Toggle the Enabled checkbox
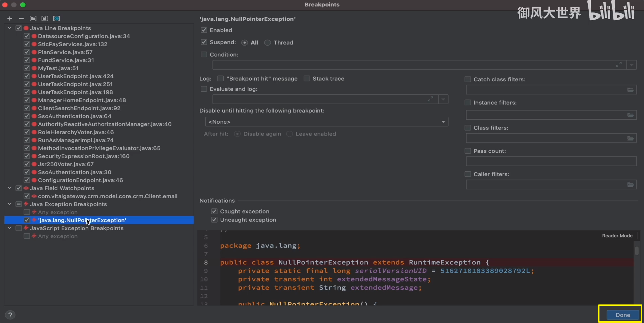This screenshot has width=644, height=323. pos(204,30)
